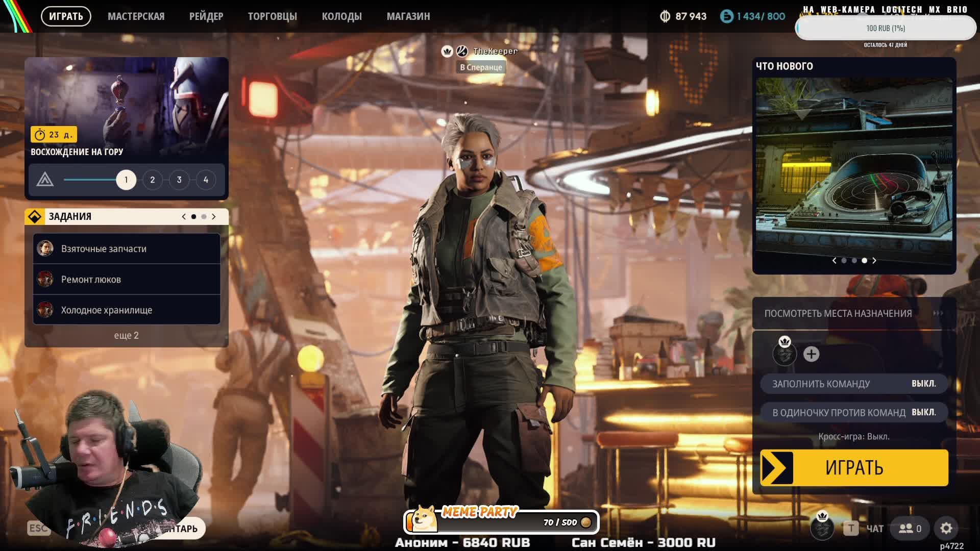Click the player emblem icon beside the chat key
Screen dimensions: 980x551
[822, 527]
